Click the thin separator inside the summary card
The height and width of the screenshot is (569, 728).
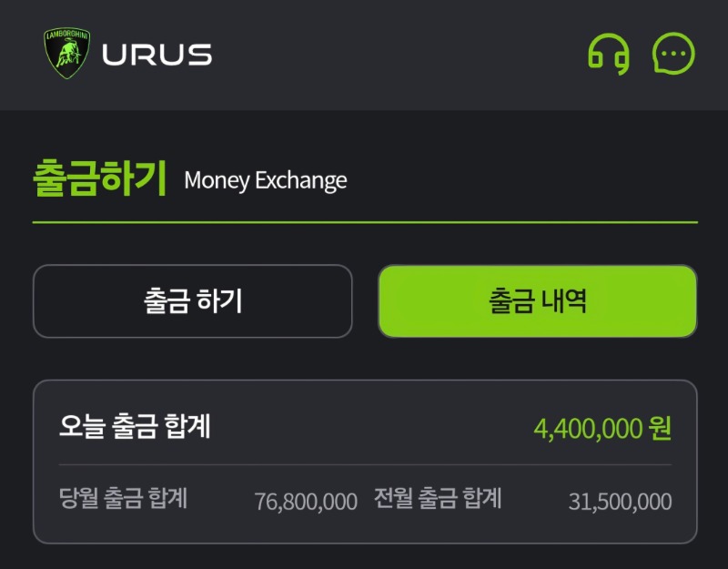365,464
